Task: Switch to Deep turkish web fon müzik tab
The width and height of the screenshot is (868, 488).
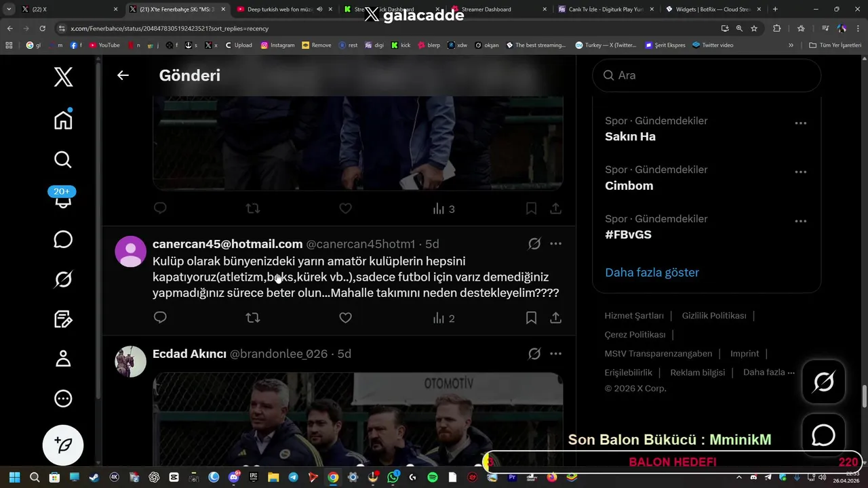Action: pos(283,9)
